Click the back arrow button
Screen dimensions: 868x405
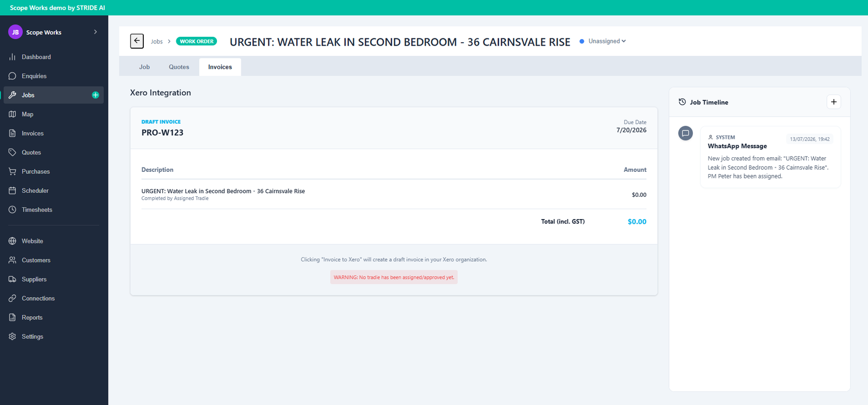coord(137,41)
